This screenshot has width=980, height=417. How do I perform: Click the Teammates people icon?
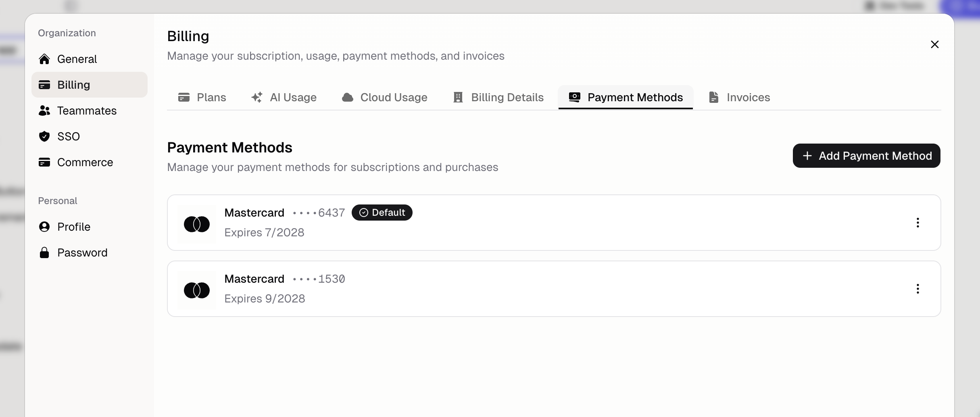(44, 111)
